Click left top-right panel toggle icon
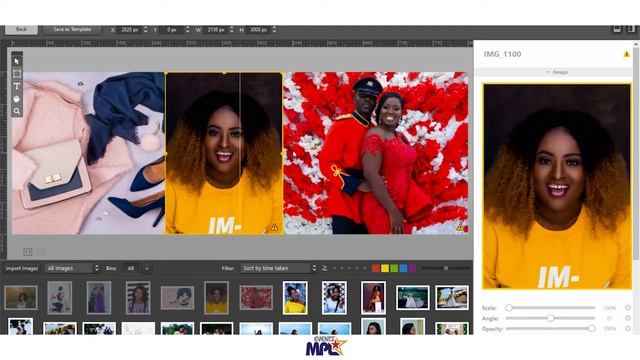This screenshot has height=360, width=640. tap(617, 29)
